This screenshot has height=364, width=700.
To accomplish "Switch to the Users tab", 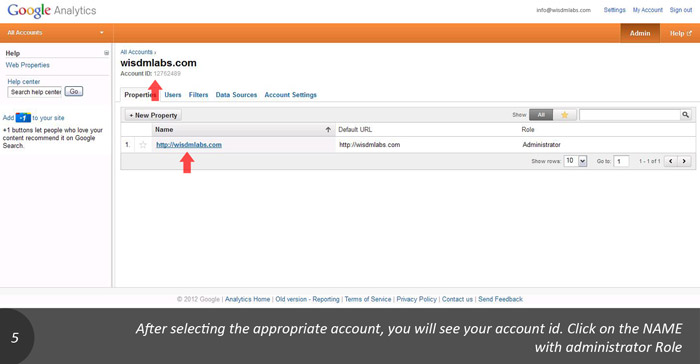I will pyautogui.click(x=173, y=95).
